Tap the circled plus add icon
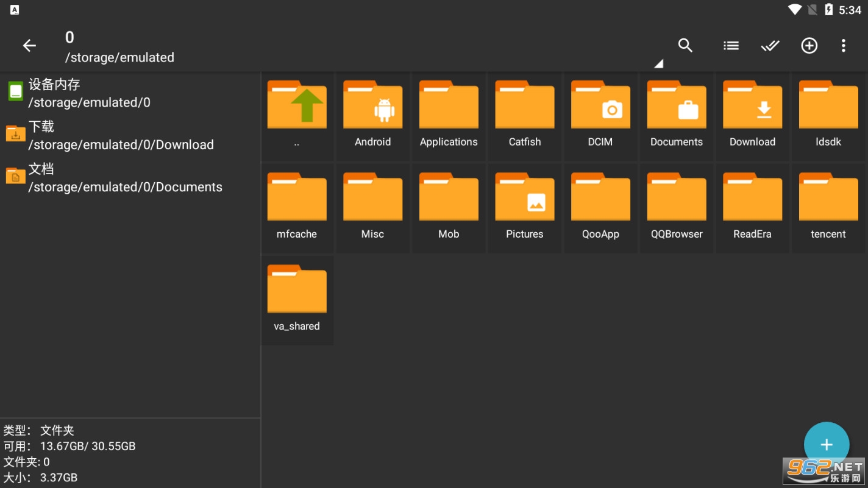 tap(809, 46)
